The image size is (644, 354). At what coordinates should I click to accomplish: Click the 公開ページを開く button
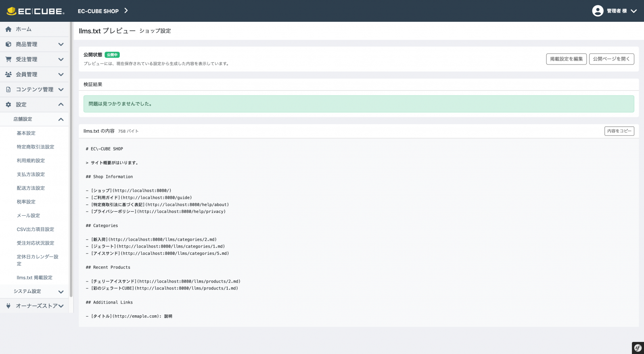[x=612, y=59]
